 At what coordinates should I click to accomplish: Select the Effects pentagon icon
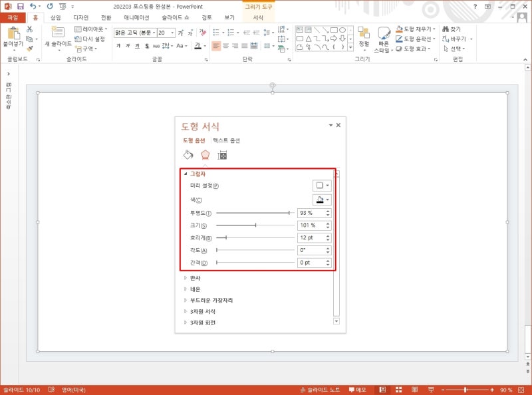point(205,155)
